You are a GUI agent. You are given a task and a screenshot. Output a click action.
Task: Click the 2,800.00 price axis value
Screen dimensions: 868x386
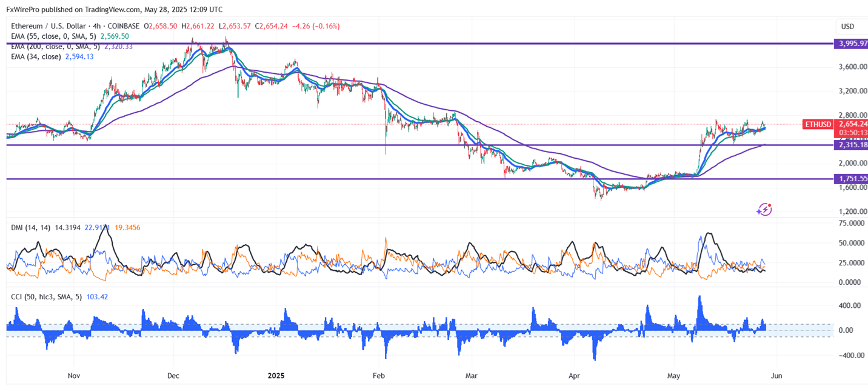tap(853, 115)
